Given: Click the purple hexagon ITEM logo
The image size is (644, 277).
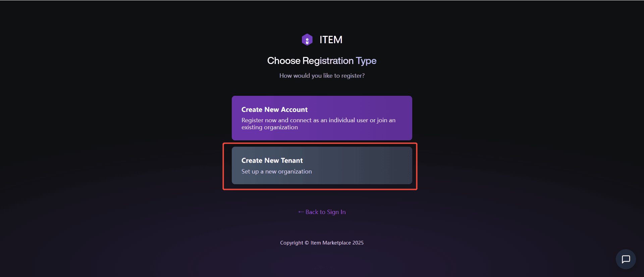Looking at the screenshot, I should click(307, 40).
